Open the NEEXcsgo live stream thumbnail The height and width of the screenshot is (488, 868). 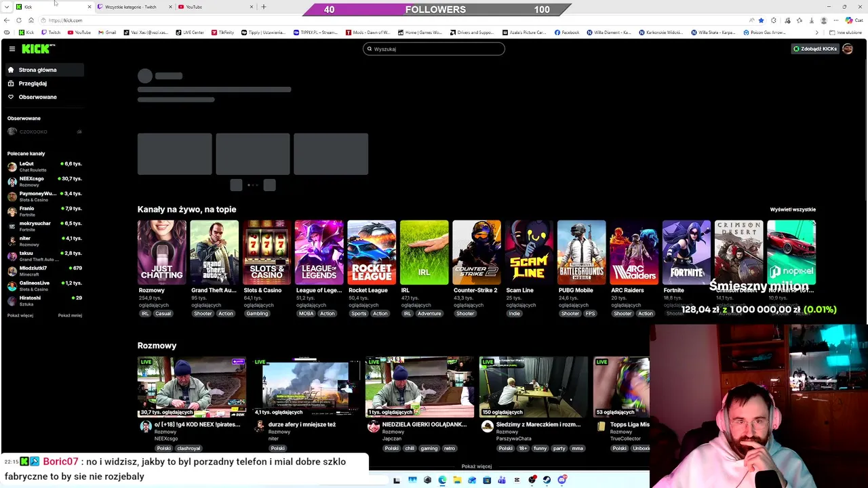192,387
